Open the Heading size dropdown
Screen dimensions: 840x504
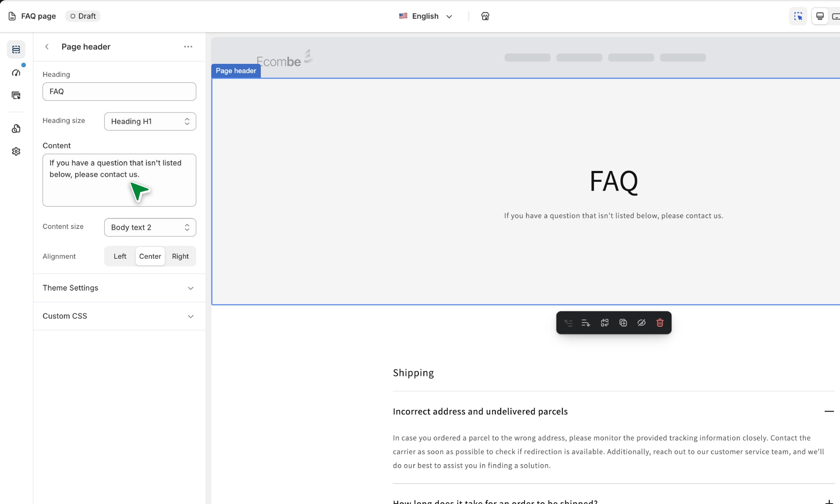click(x=150, y=121)
